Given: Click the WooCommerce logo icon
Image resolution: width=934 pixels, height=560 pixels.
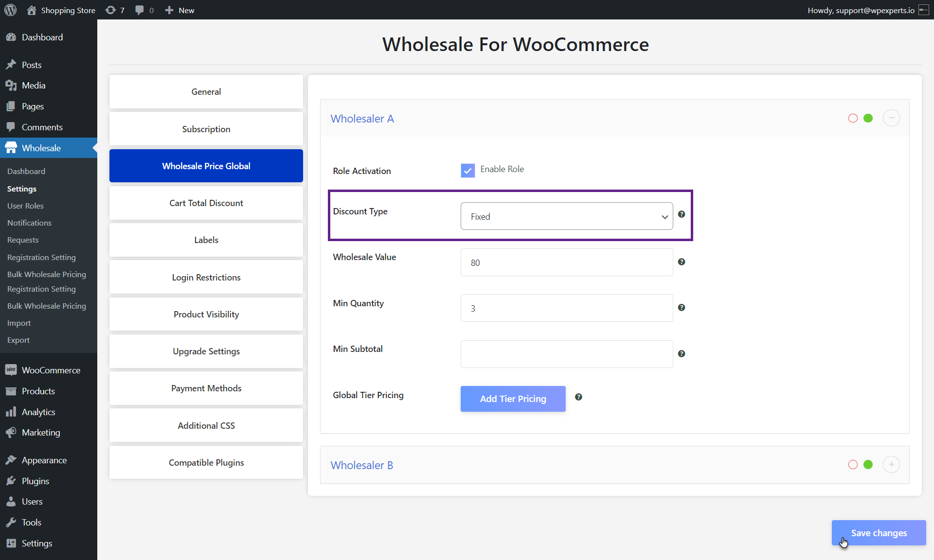Looking at the screenshot, I should click(11, 370).
